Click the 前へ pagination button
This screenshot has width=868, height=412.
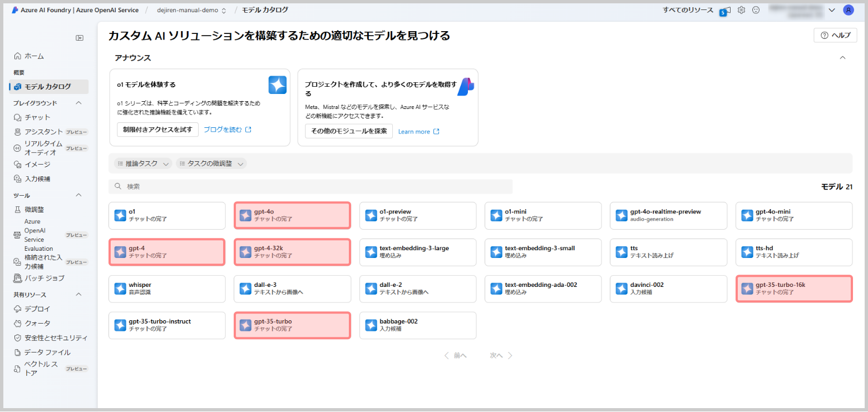point(455,355)
